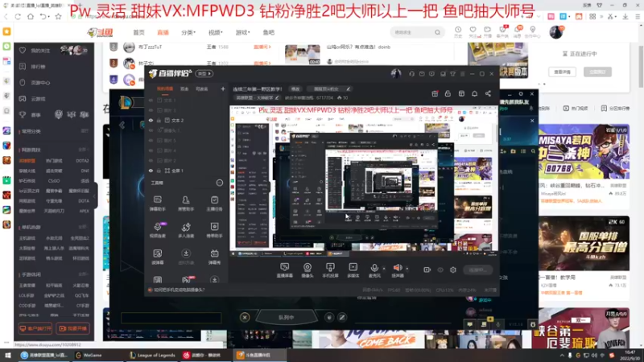Screen dimensions: 644x362
Task: Toggle visibility of the 文本 1 source
Action: tap(151, 100)
